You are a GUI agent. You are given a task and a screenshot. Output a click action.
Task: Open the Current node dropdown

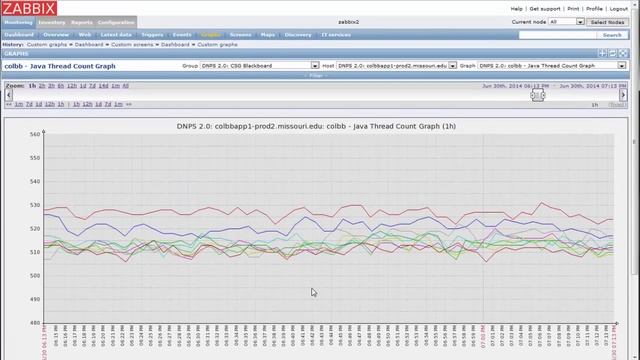click(x=566, y=22)
